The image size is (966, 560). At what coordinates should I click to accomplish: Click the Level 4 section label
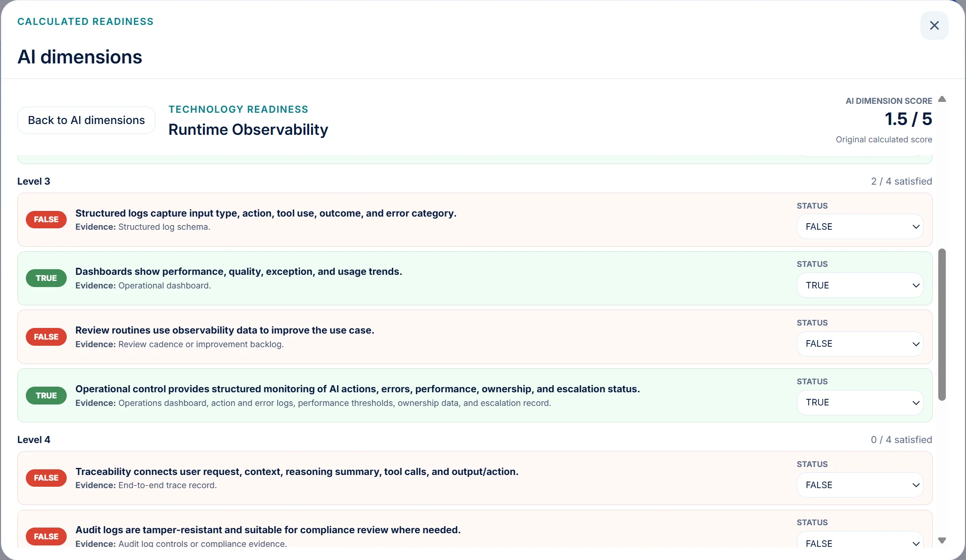pyautogui.click(x=34, y=440)
